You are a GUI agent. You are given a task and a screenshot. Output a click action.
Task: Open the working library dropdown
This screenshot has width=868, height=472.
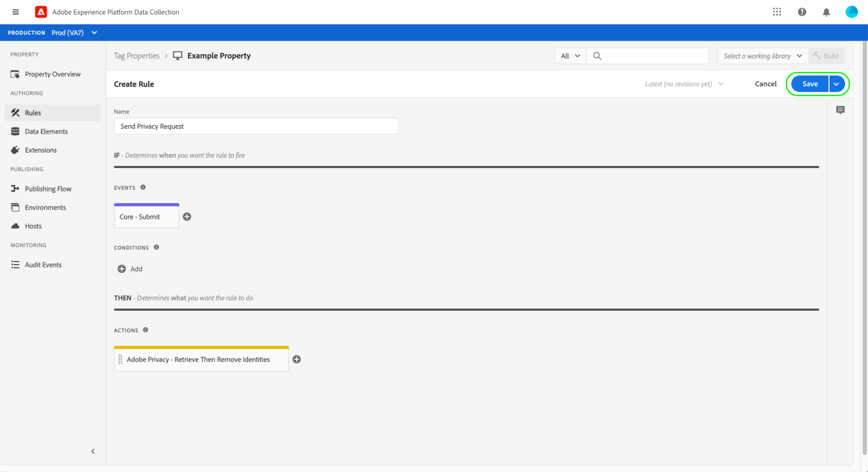pyautogui.click(x=762, y=56)
